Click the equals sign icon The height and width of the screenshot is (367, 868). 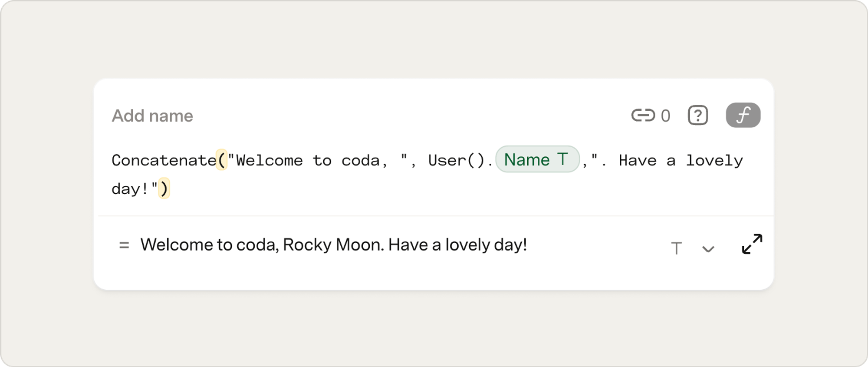(x=124, y=245)
